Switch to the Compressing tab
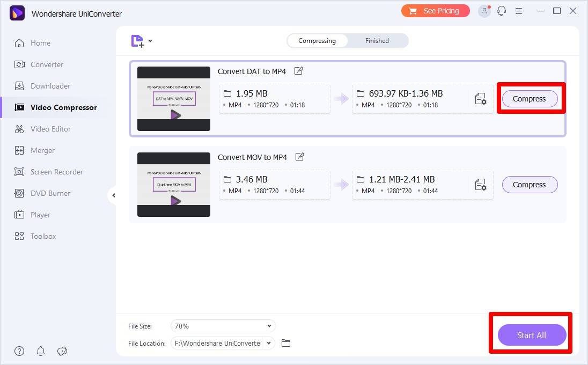Image resolution: width=588 pixels, height=365 pixels. pyautogui.click(x=317, y=41)
